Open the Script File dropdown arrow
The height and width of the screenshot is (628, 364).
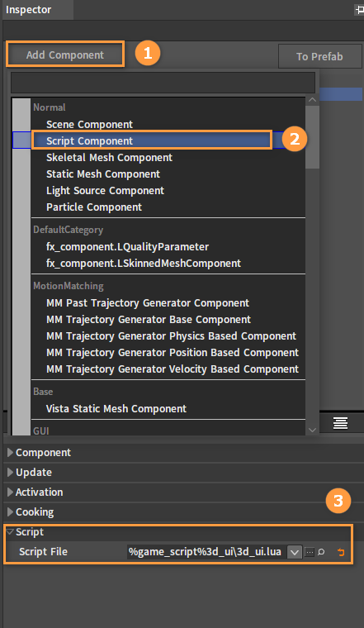[295, 552]
